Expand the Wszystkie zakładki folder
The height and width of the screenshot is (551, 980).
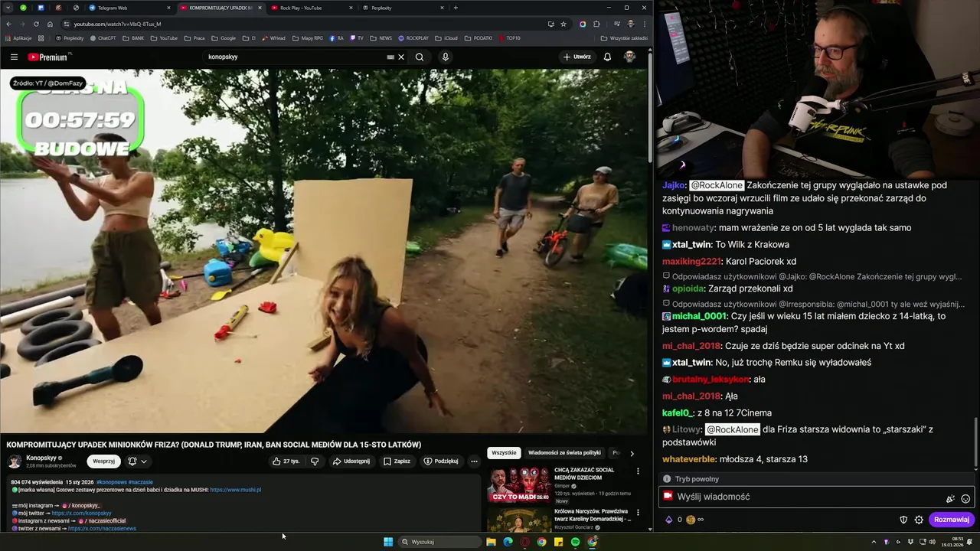point(624,37)
